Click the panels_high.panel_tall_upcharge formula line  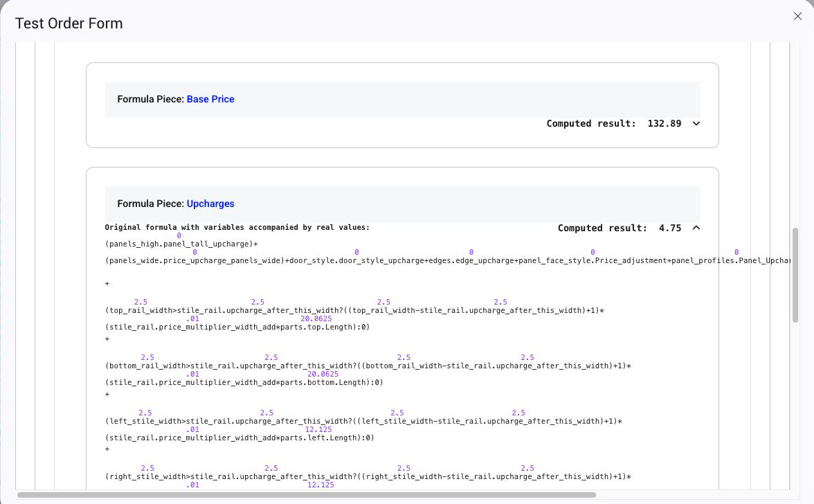coord(181,244)
